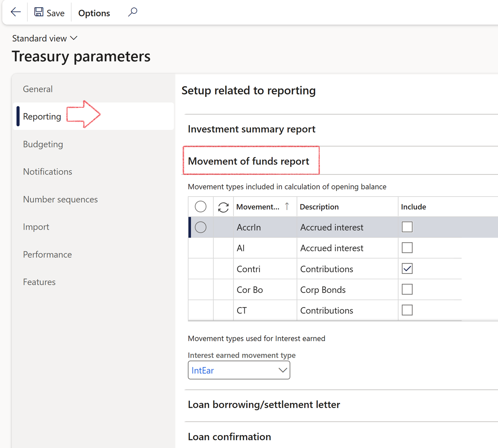The image size is (498, 448).
Task: Open Interest earned movement type dropdown
Action: (283, 370)
